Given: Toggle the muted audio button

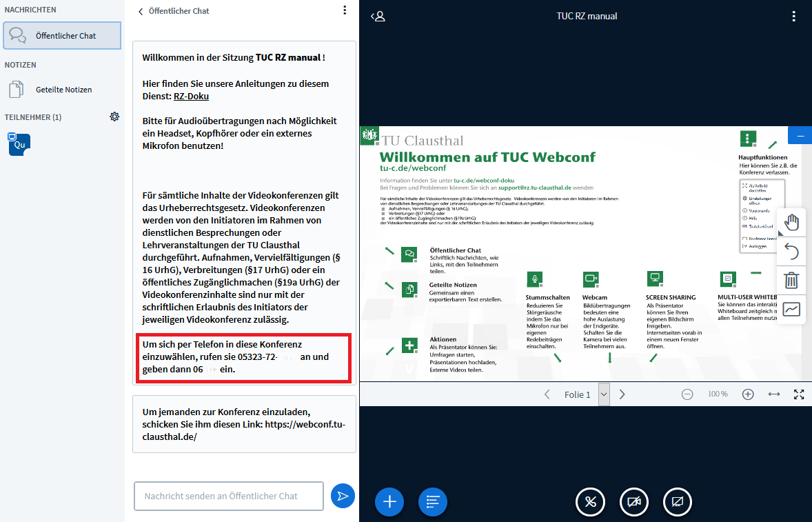Looking at the screenshot, I should pyautogui.click(x=590, y=501).
